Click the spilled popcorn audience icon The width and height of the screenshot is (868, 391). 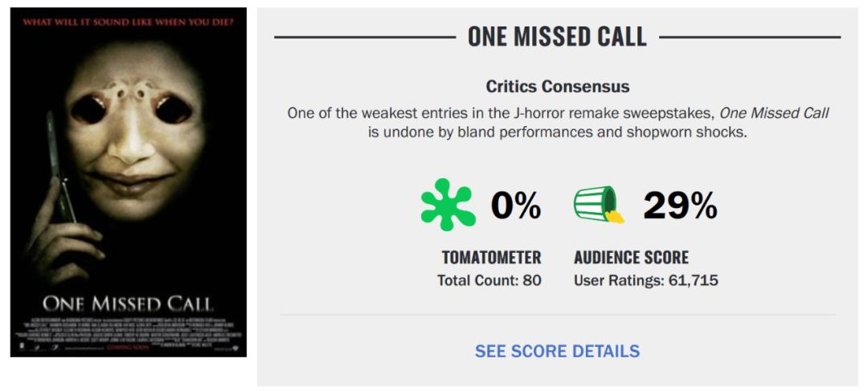[599, 205]
